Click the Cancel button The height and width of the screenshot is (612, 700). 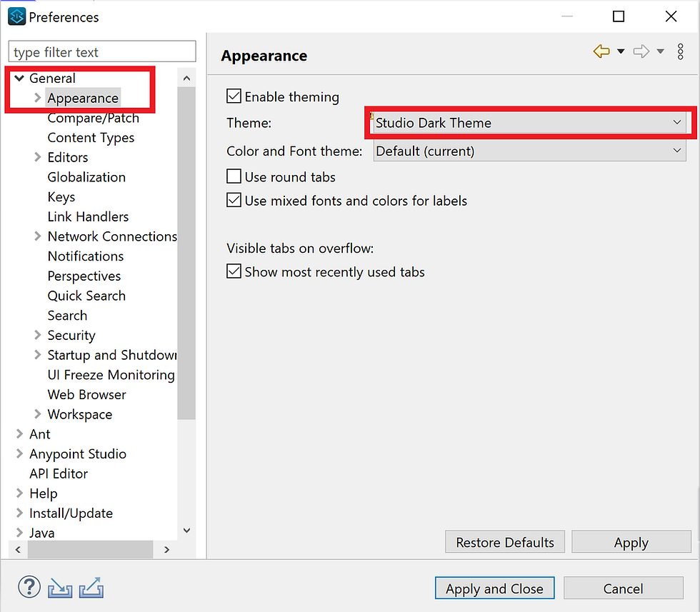click(x=623, y=588)
